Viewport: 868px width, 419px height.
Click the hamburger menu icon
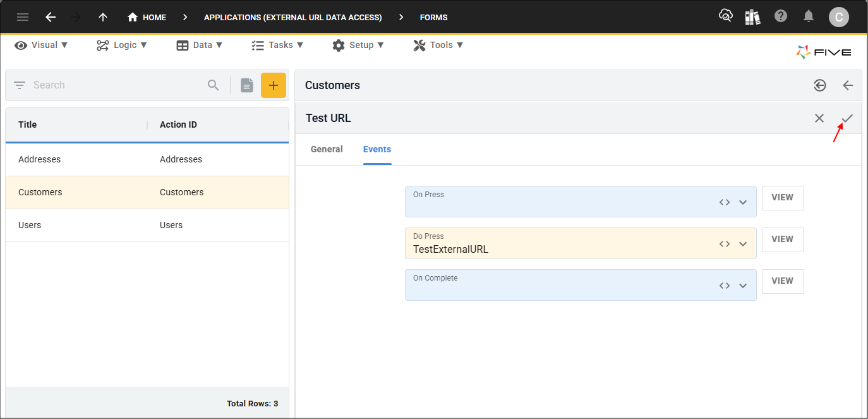pos(23,17)
